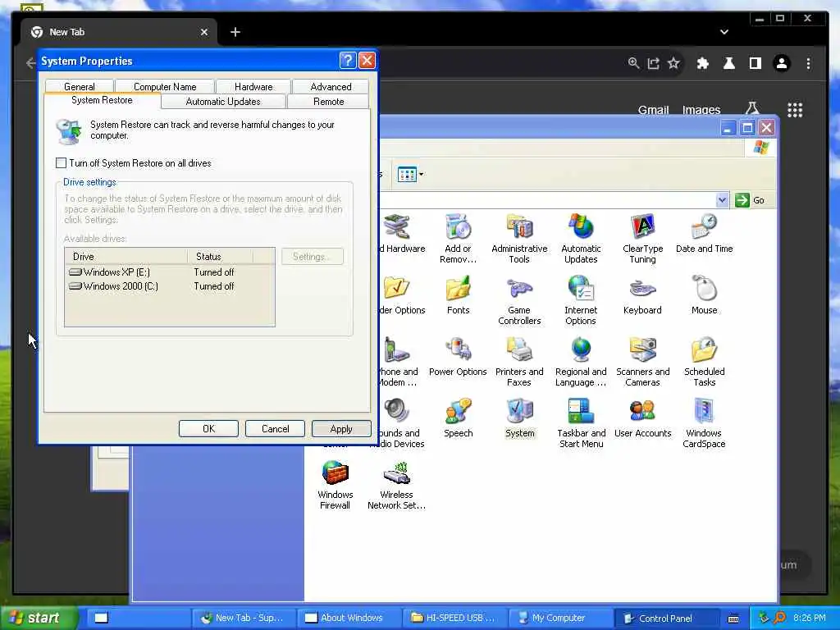The width and height of the screenshot is (840, 630).
Task: Toggle Chrome side panel icon
Action: tap(756, 64)
